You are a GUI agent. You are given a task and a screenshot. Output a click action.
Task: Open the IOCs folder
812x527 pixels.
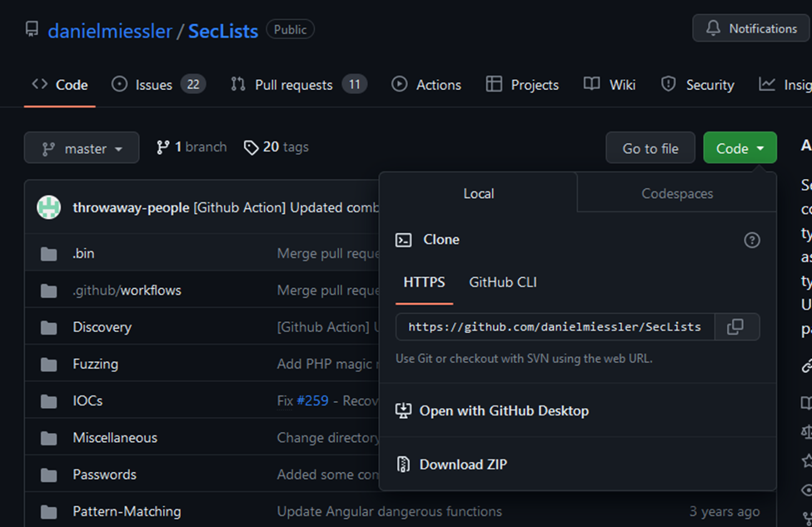point(88,400)
